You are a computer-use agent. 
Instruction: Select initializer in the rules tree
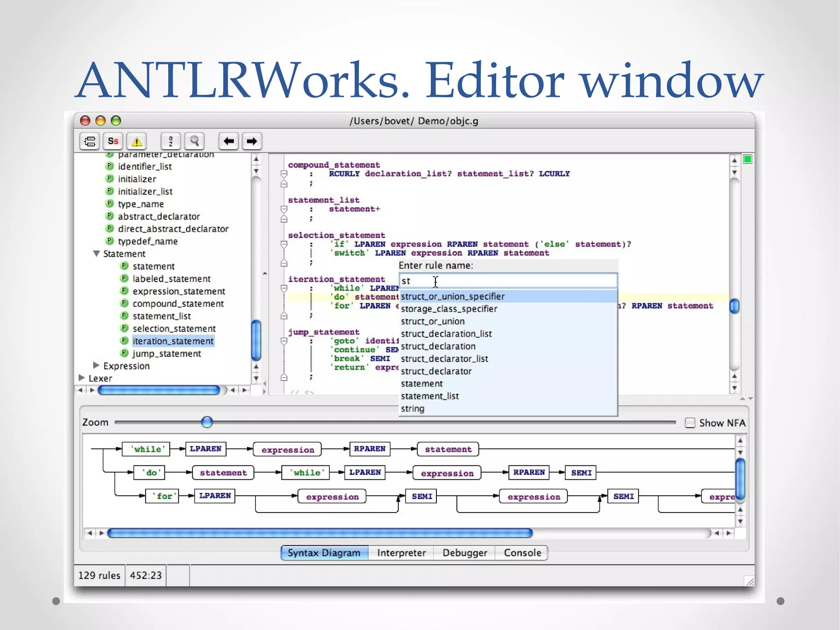137,179
